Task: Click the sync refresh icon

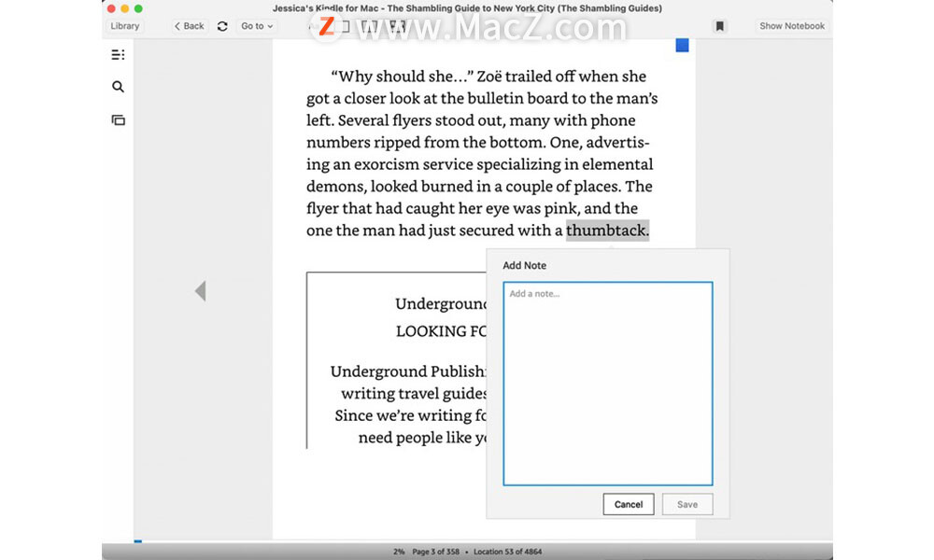Action: (x=222, y=26)
